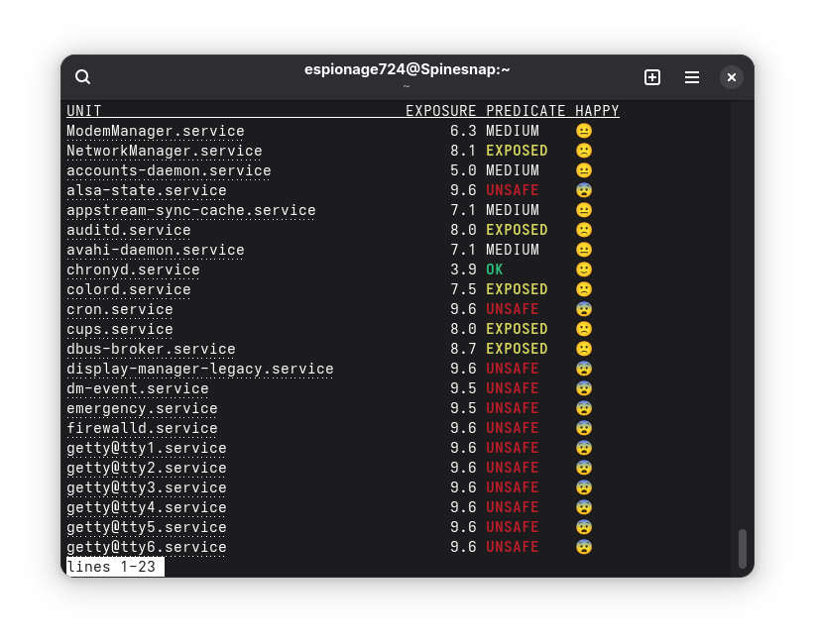Click the emoji on firewalld.service row
This screenshot has height=644, width=815.
pos(584,428)
